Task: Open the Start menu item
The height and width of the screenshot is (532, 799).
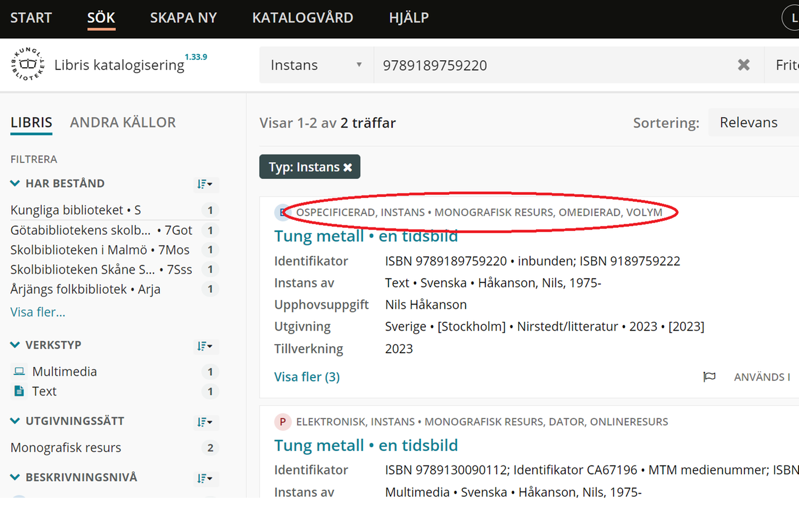Action: pyautogui.click(x=31, y=18)
